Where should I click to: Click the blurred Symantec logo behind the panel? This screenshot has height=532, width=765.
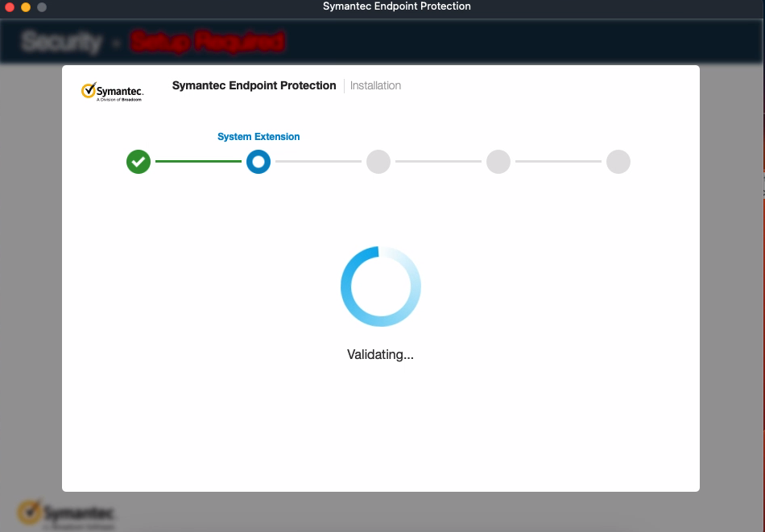66,513
